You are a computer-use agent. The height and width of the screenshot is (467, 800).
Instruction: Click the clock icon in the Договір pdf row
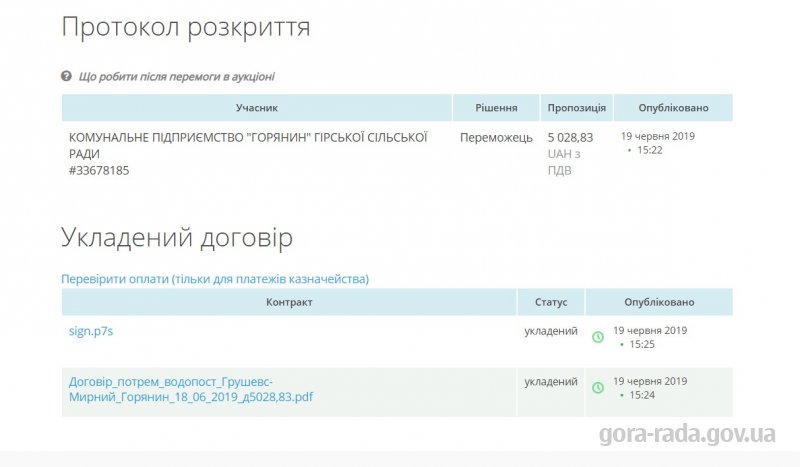598,387
